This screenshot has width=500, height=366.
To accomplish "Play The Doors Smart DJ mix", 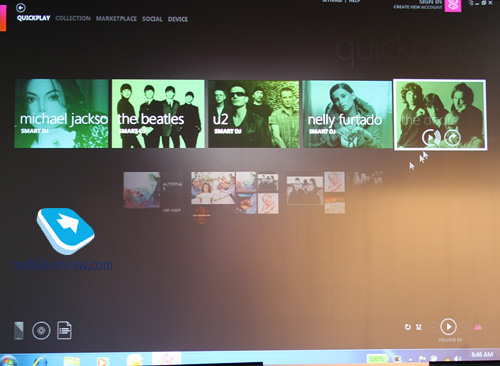I will point(431,137).
